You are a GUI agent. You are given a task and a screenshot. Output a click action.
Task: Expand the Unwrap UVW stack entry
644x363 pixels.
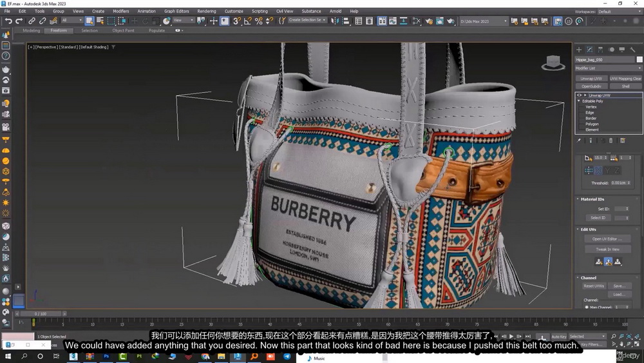[585, 95]
